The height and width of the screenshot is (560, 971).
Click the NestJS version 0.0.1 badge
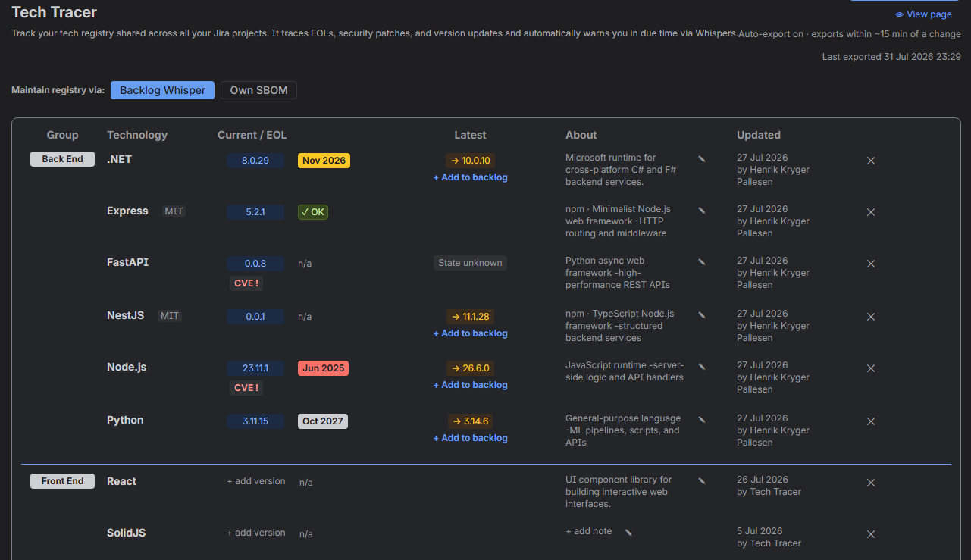(x=255, y=317)
